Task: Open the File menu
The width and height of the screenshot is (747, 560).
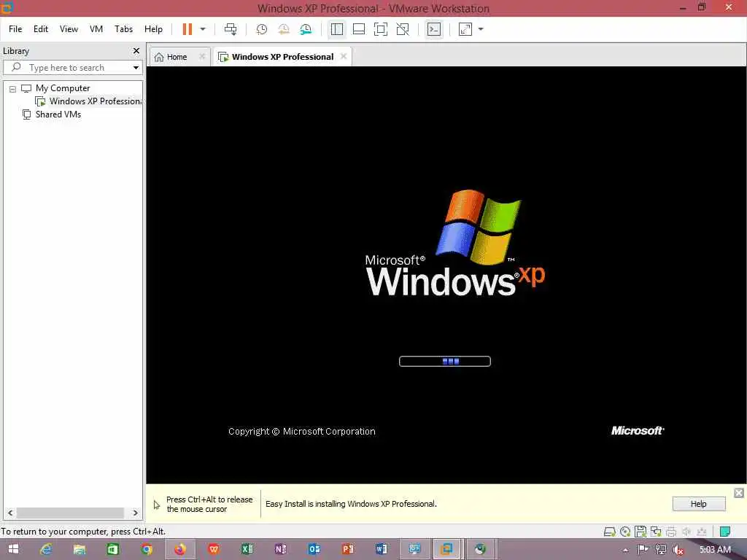Action: 15,29
